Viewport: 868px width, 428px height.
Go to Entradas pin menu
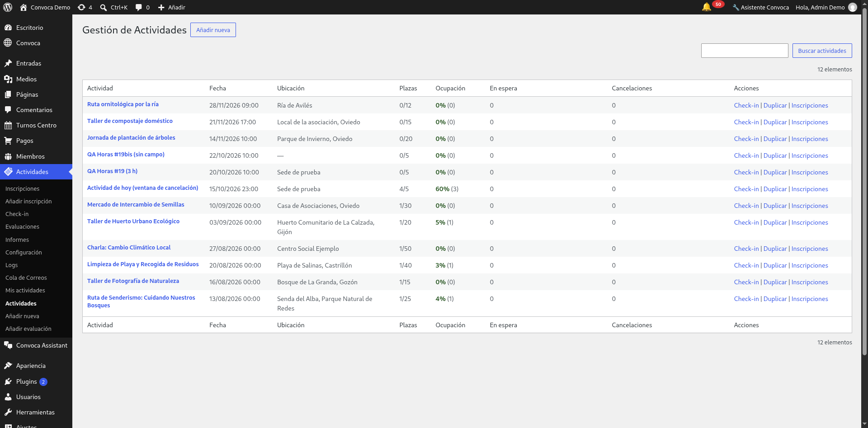[x=36, y=63]
